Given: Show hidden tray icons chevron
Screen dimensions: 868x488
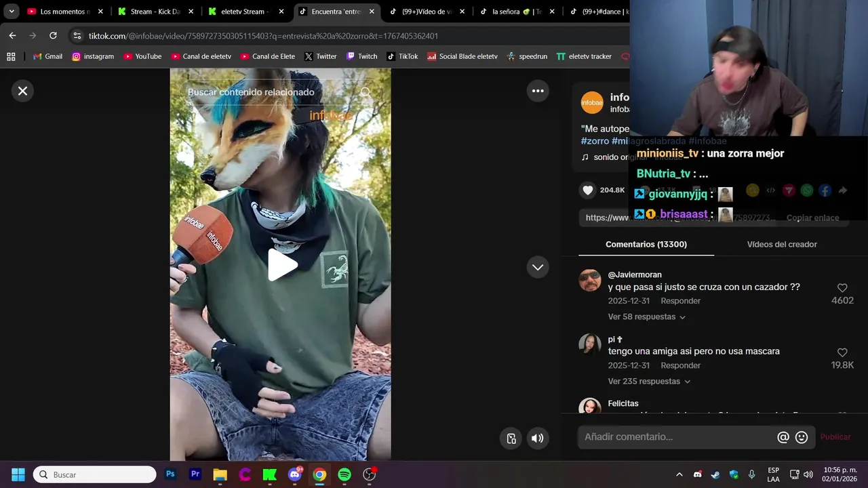Looking at the screenshot, I should 679,474.
